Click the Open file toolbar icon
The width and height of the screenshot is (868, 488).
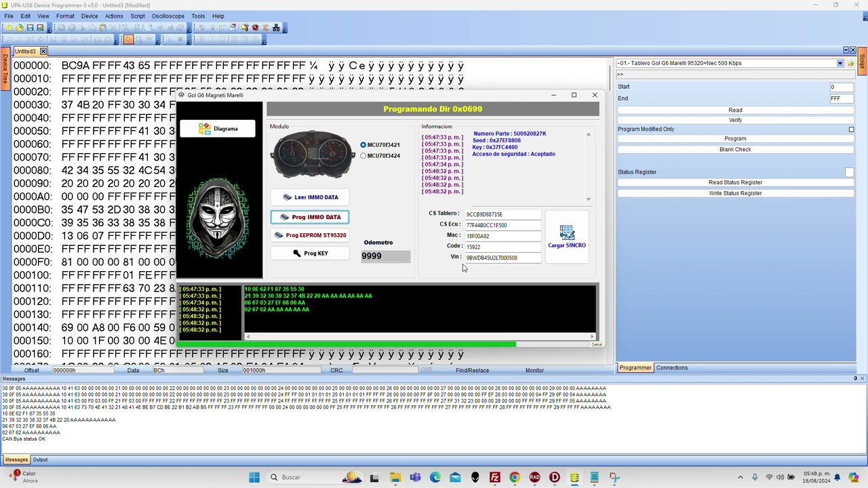[20, 28]
